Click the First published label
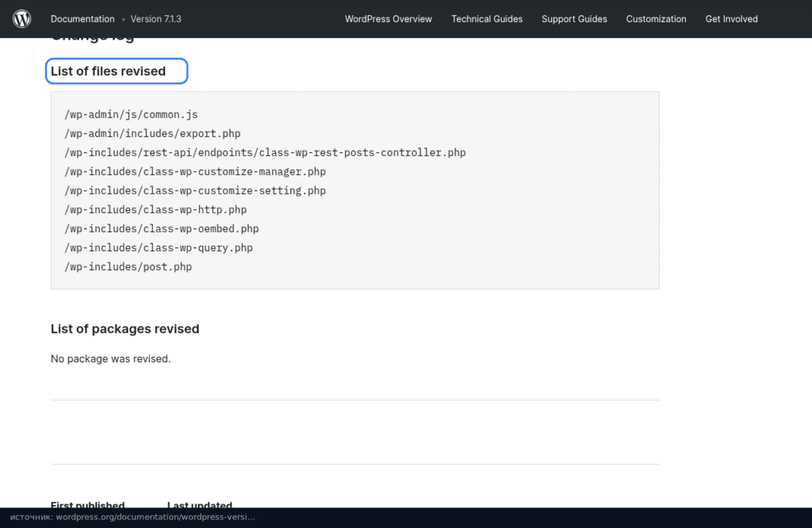 click(87, 504)
